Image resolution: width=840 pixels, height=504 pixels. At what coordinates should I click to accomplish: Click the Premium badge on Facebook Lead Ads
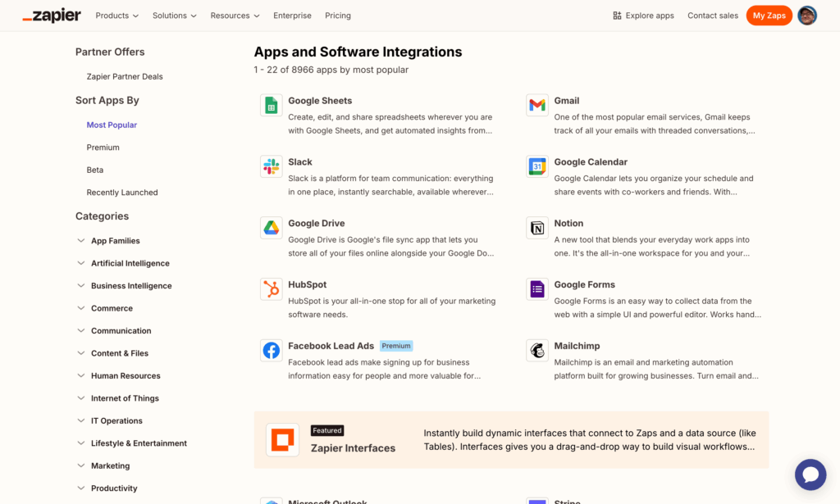pos(396,346)
